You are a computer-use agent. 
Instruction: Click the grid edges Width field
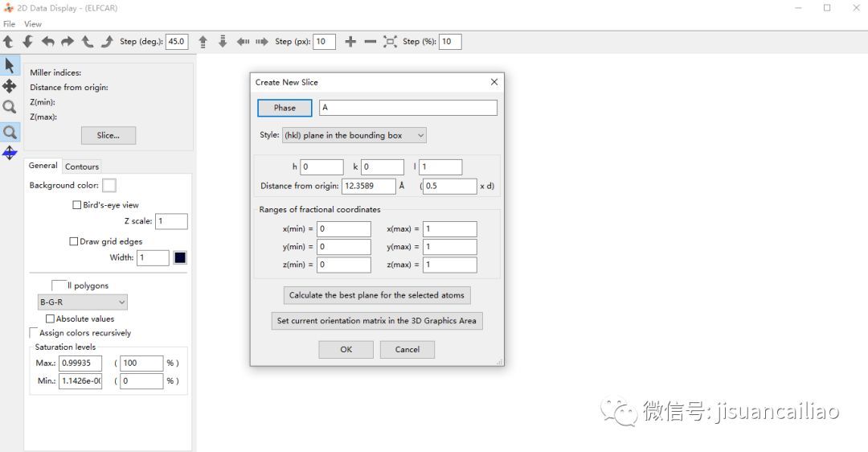point(153,257)
